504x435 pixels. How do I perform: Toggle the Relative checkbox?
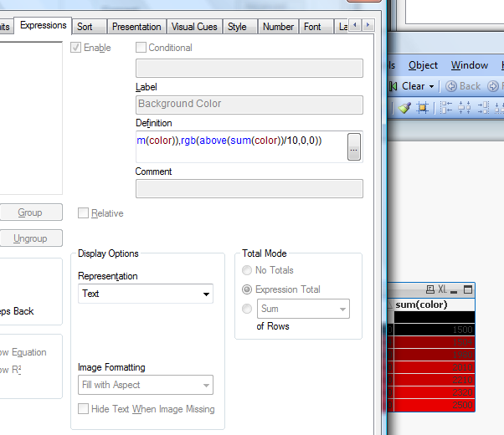[83, 213]
